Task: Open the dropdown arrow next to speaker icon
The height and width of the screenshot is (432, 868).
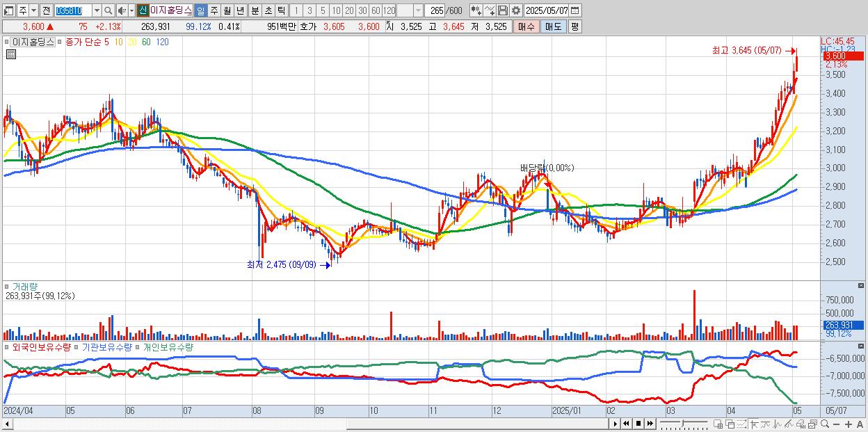Action: point(131,10)
